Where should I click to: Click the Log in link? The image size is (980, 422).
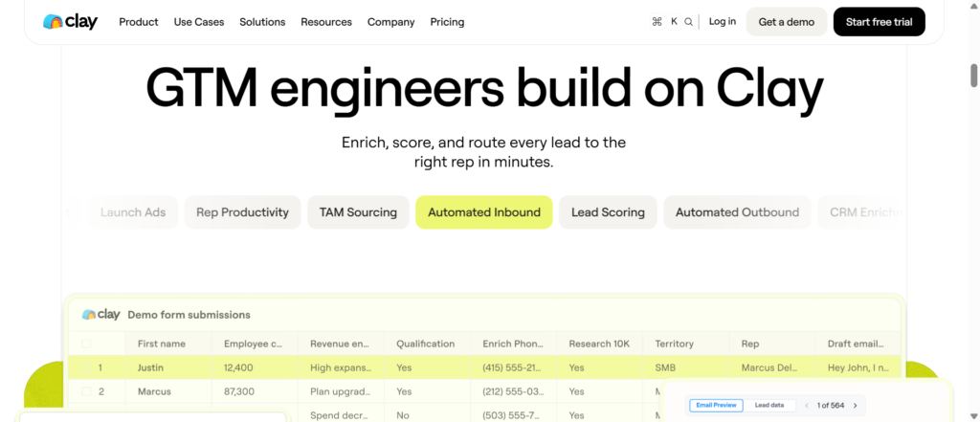[x=723, y=21]
